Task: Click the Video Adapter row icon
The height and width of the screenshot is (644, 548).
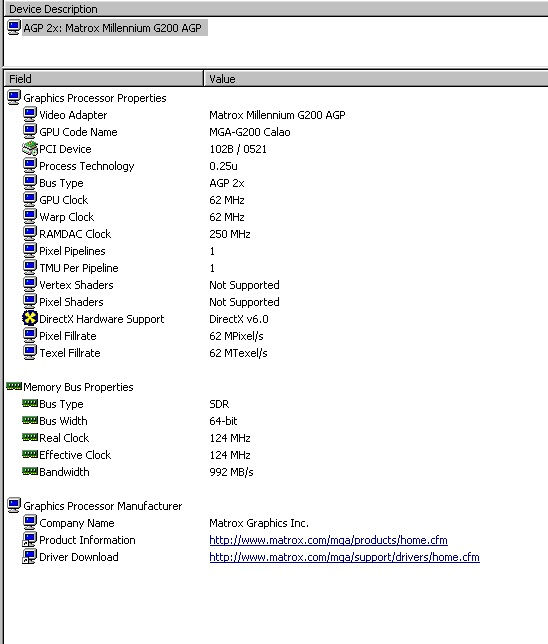Action: click(30, 115)
